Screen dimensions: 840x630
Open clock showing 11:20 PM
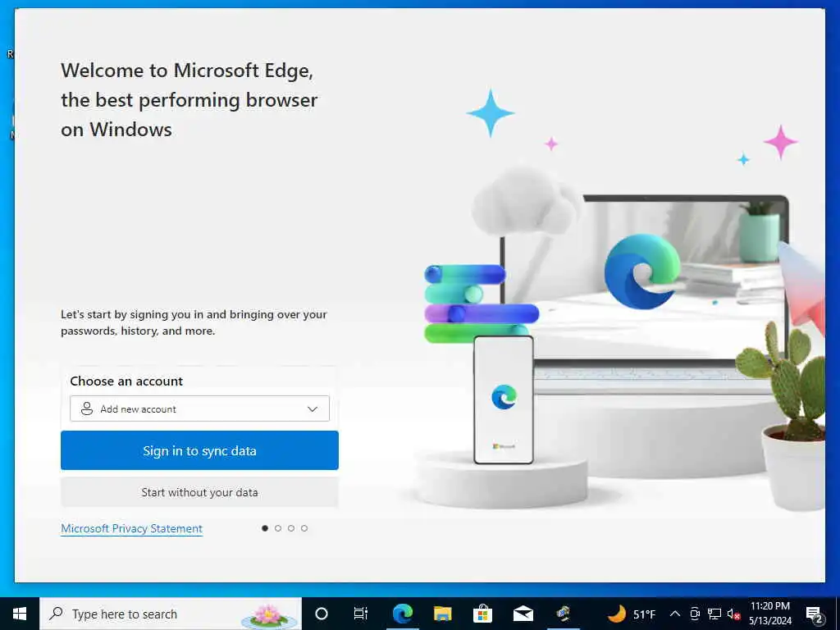click(x=769, y=614)
